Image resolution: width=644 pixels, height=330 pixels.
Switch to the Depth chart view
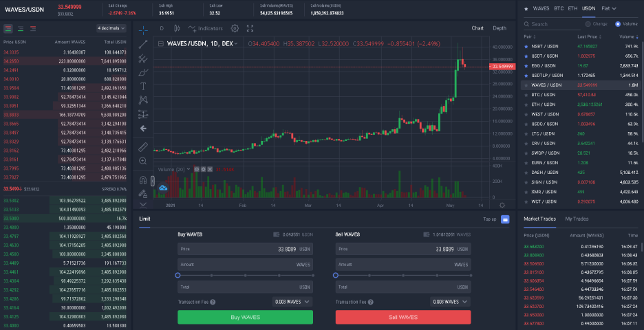pos(500,28)
